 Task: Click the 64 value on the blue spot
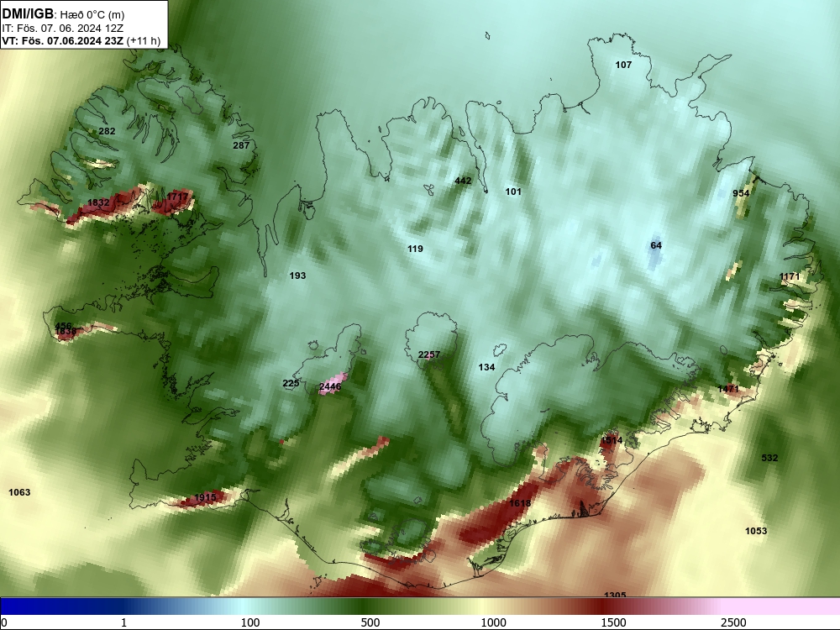point(656,245)
